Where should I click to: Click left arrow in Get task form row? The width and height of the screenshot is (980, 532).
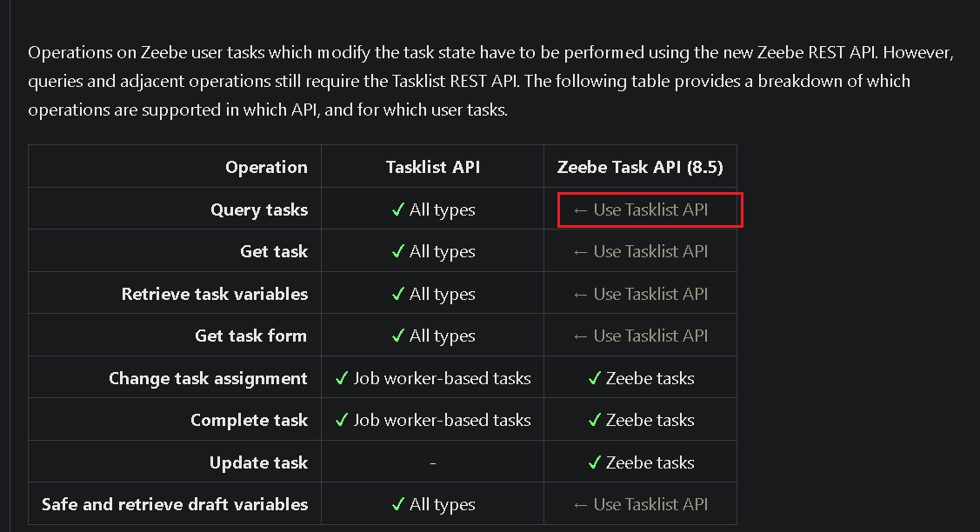(x=580, y=337)
